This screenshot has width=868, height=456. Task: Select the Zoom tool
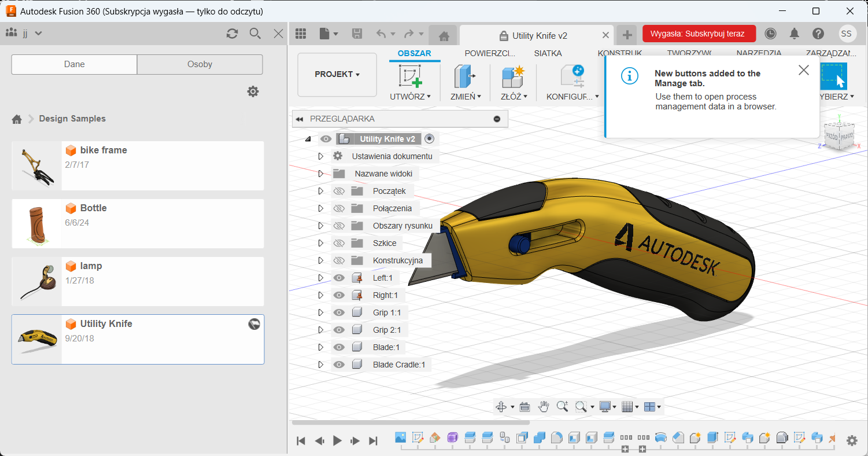click(562, 407)
